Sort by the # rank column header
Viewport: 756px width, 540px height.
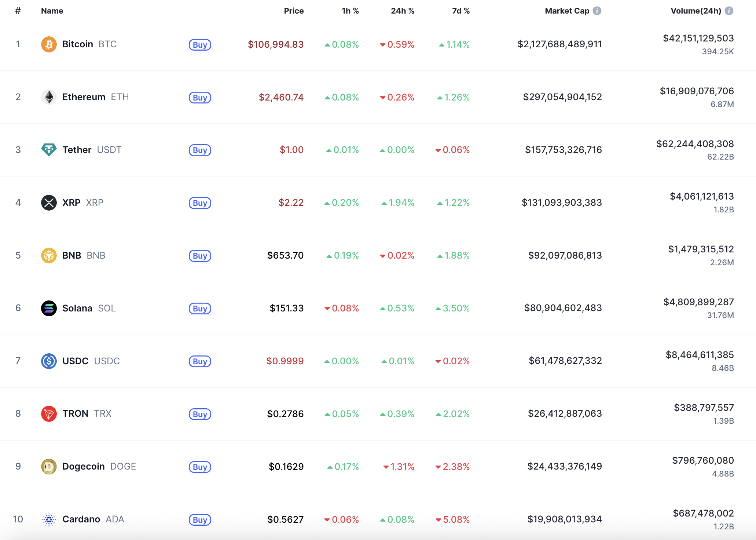pyautogui.click(x=18, y=11)
